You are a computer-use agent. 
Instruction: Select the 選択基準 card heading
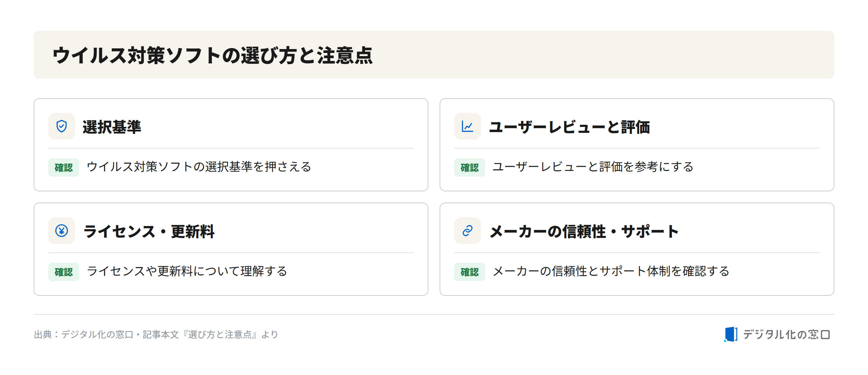click(112, 127)
